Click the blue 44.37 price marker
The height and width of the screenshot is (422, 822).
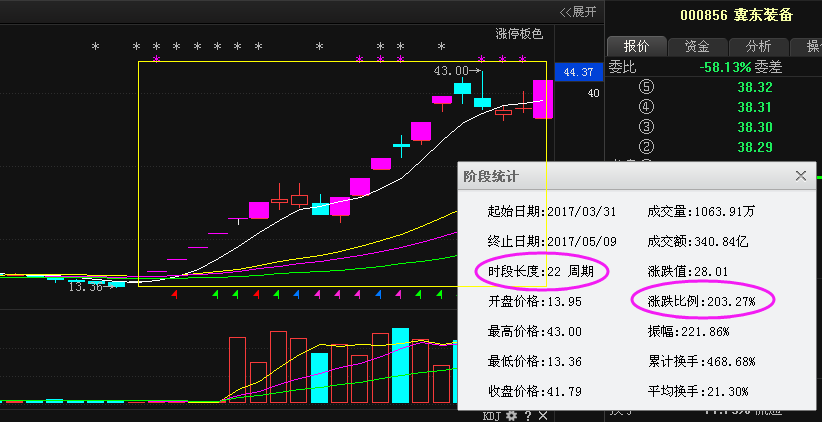(578, 72)
